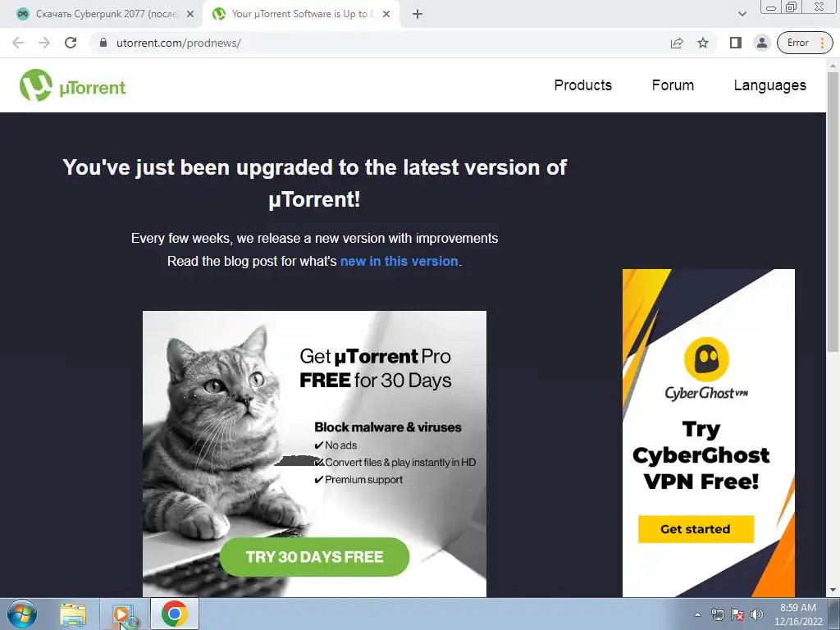
Task: Click the TRY 30 DAYS FREE button
Action: [314, 557]
